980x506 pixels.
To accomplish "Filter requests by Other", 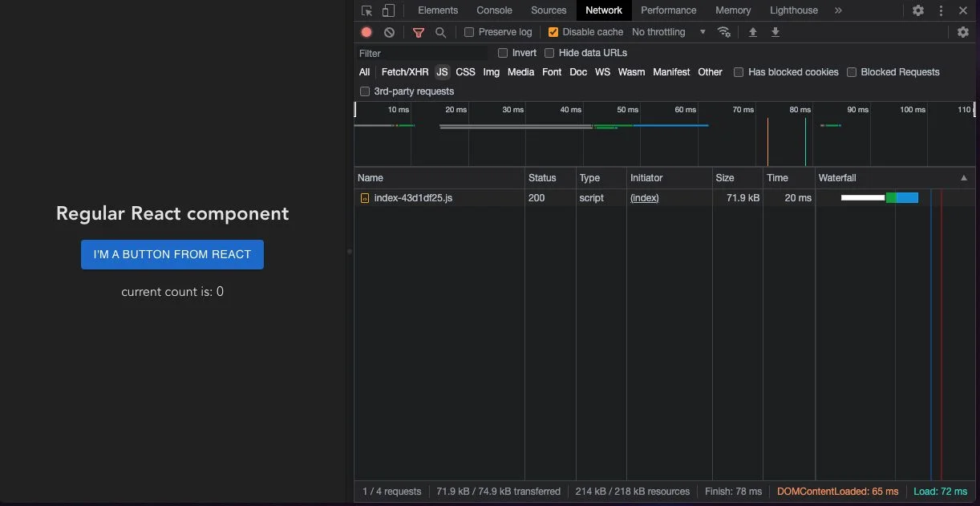I will click(710, 72).
